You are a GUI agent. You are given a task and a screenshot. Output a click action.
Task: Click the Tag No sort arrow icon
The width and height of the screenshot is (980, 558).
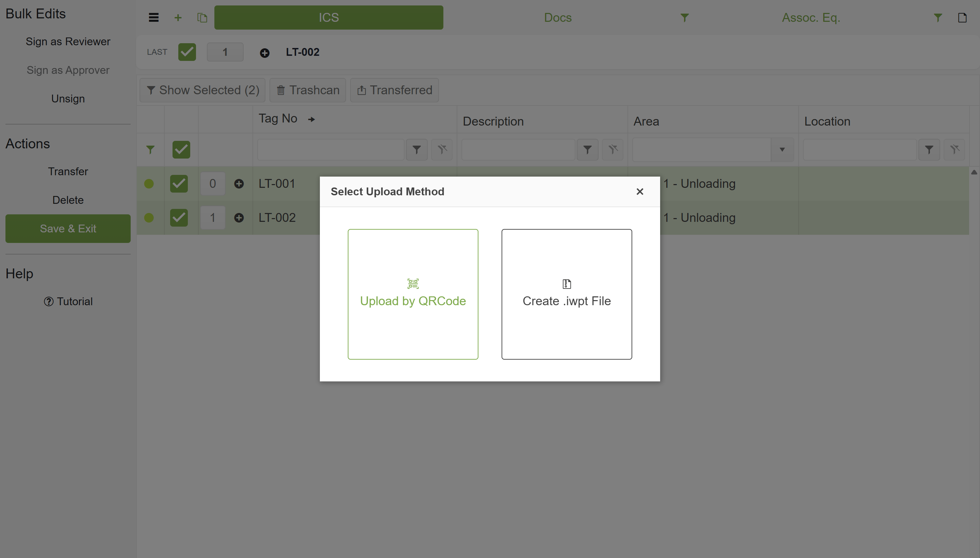click(312, 119)
